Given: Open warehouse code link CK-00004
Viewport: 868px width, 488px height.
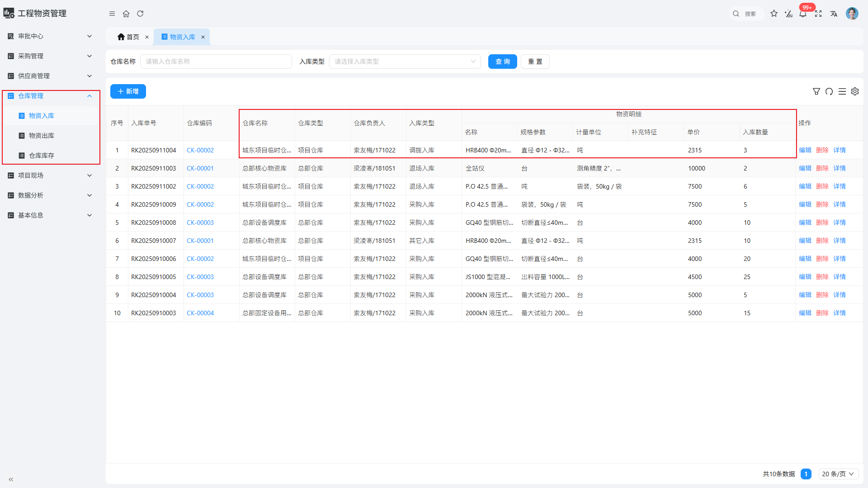Looking at the screenshot, I should (200, 313).
